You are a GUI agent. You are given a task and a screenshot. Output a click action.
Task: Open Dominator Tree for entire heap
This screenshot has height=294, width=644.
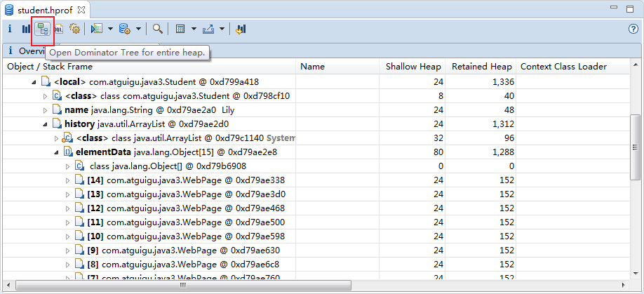coord(42,29)
